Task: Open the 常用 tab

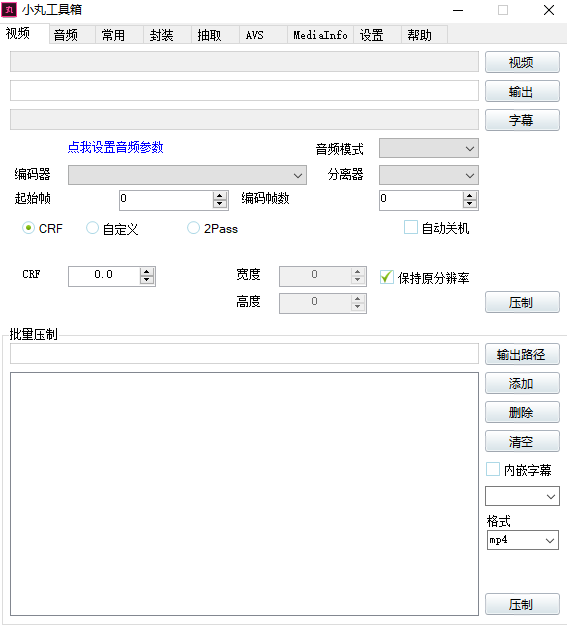Action: coord(119,35)
